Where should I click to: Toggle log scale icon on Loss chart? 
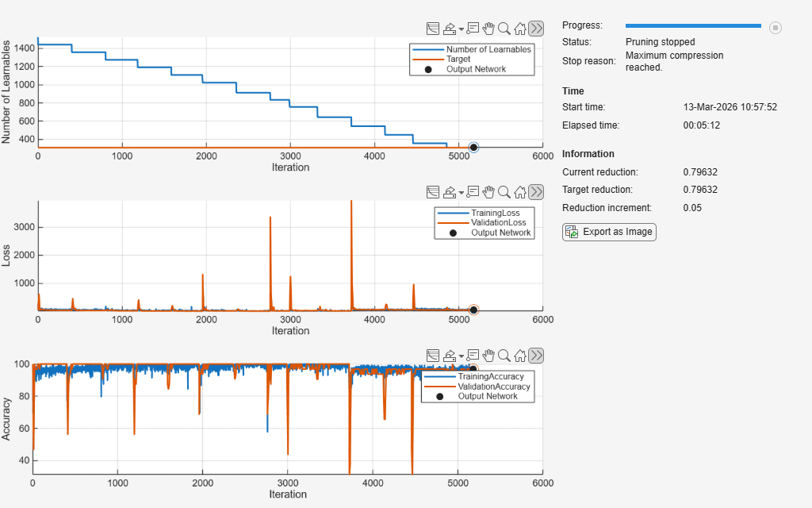click(x=433, y=192)
